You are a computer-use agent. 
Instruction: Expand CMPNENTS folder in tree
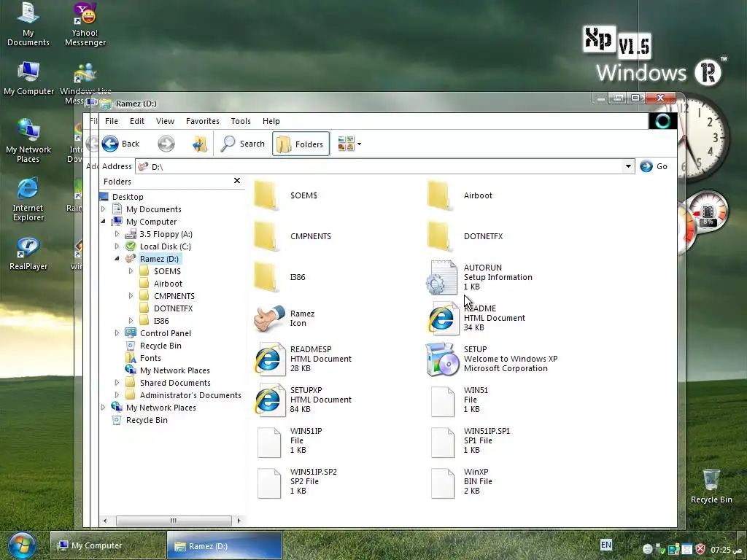[x=131, y=296]
